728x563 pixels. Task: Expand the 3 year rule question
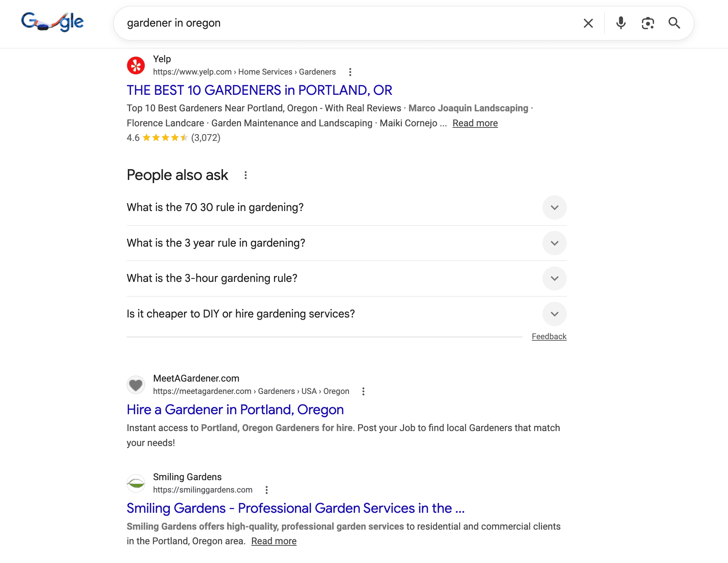(x=554, y=243)
